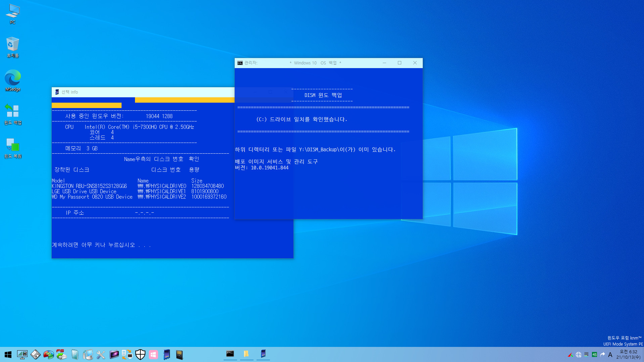Open the system monitor taskbar icon
The height and width of the screenshot is (362, 644).
pos(22,355)
